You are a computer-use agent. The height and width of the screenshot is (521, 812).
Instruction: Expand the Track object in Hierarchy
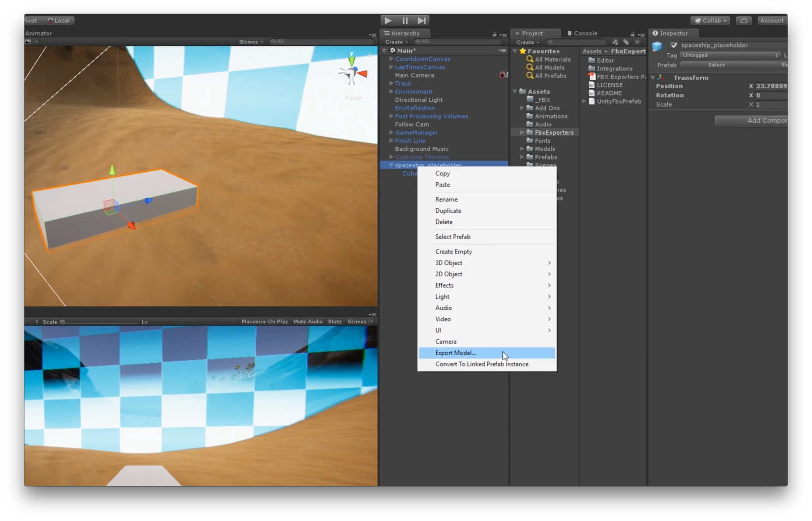[391, 83]
